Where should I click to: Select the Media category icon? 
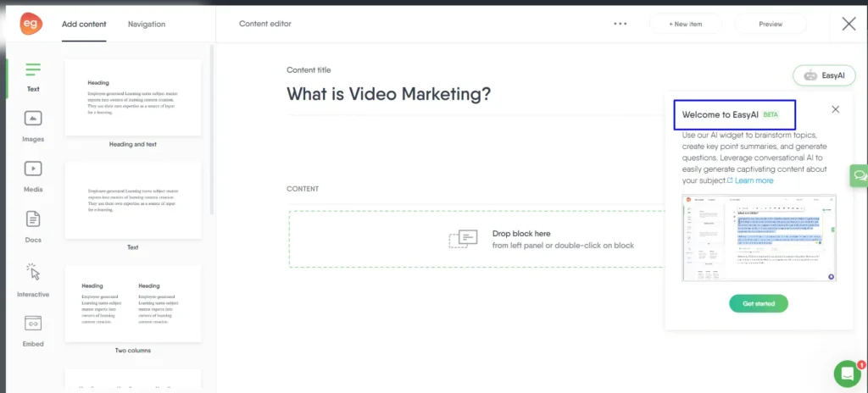pyautogui.click(x=33, y=169)
